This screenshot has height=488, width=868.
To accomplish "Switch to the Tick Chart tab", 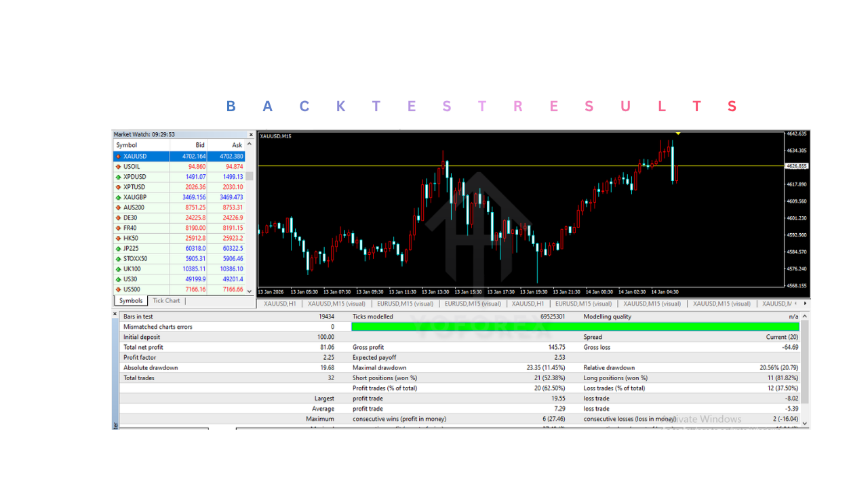I will point(165,300).
